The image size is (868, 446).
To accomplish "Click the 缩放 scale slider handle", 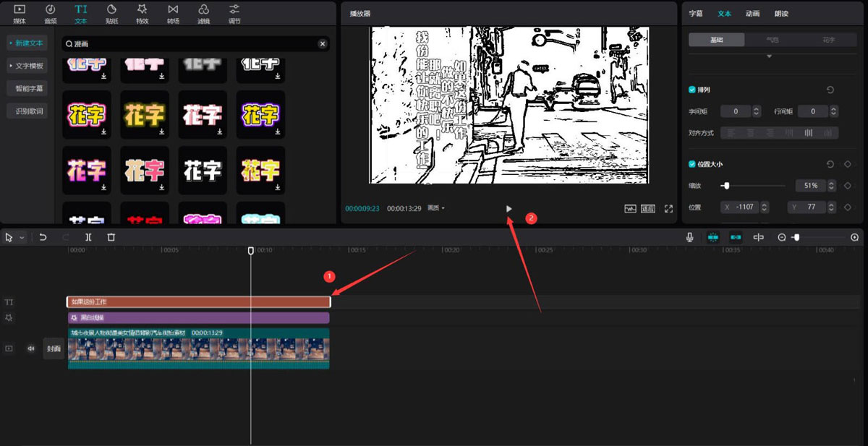I will pos(727,186).
